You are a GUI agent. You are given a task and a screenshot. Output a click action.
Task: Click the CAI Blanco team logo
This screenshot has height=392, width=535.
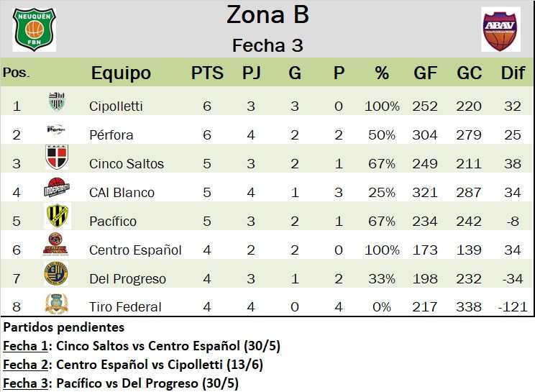click(x=56, y=188)
